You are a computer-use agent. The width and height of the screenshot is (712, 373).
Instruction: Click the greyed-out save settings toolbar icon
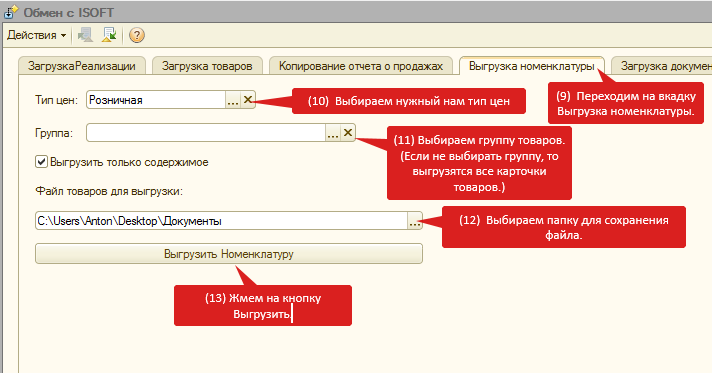tap(85, 35)
